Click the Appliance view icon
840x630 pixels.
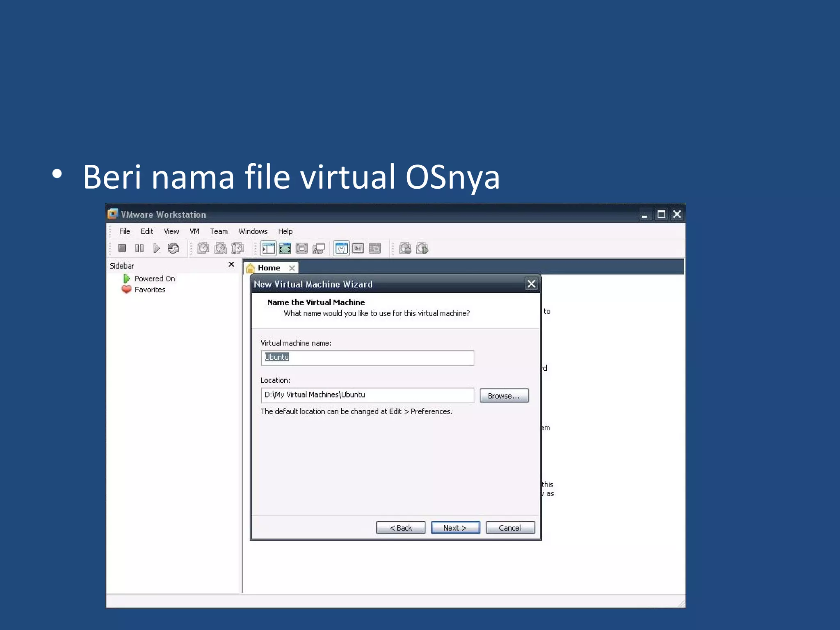coord(358,248)
